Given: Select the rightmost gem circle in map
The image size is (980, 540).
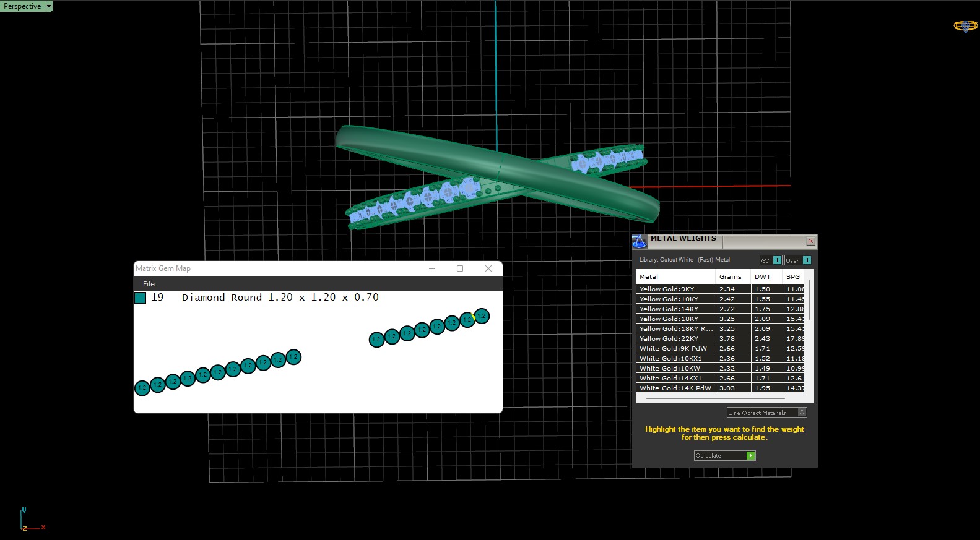Looking at the screenshot, I should pyautogui.click(x=482, y=316).
